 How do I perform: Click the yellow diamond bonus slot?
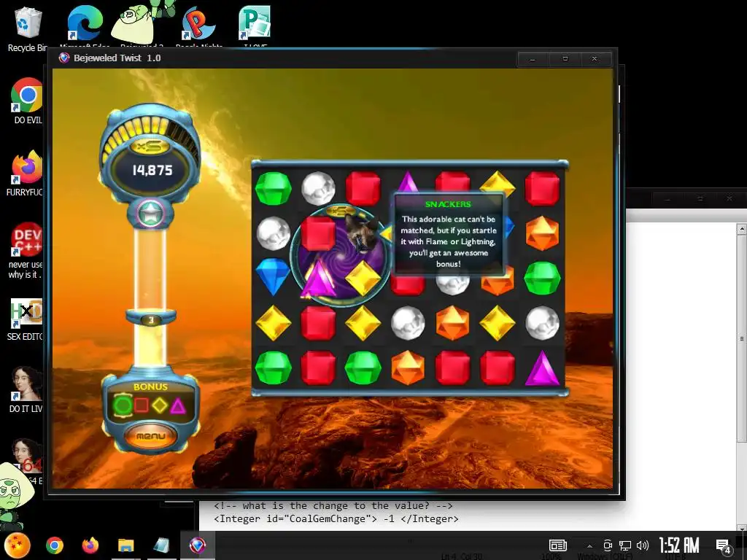pos(160,405)
